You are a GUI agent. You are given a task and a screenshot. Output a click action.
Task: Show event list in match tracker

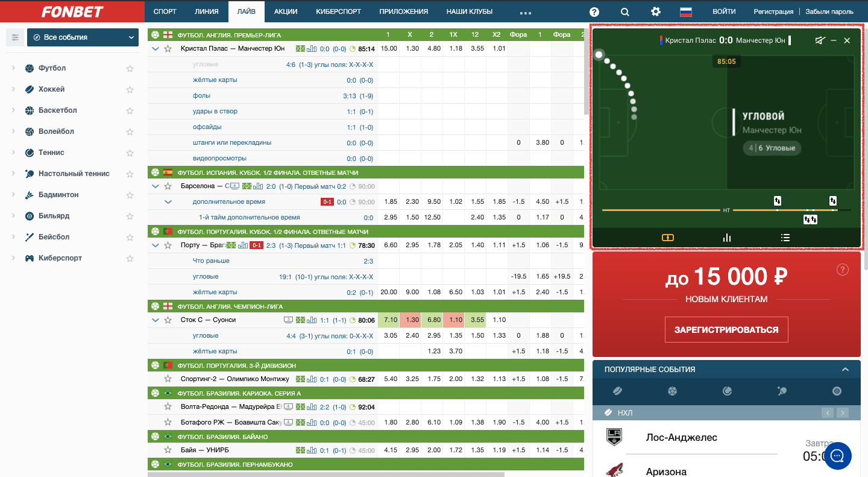(785, 238)
